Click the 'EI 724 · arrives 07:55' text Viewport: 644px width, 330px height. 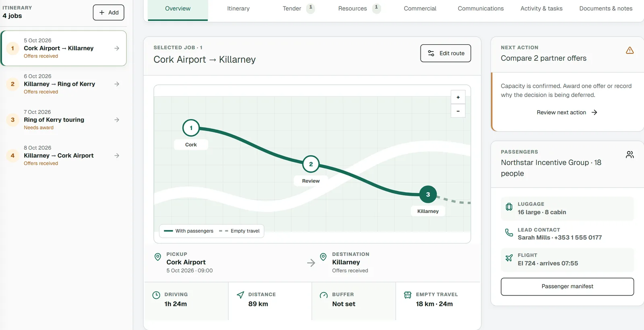(x=548, y=263)
